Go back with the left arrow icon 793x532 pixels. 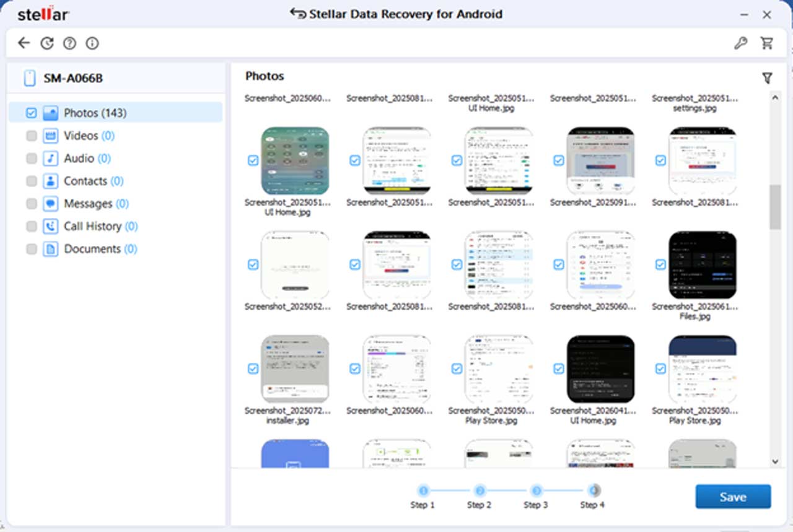coord(24,43)
